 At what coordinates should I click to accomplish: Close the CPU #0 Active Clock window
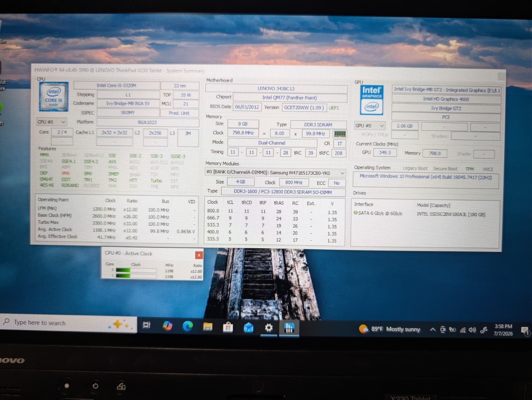coord(199,255)
